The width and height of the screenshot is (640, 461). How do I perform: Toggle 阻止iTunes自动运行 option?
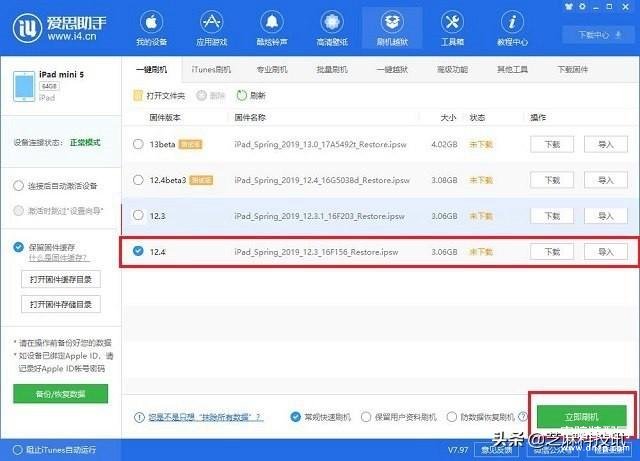click(18, 450)
